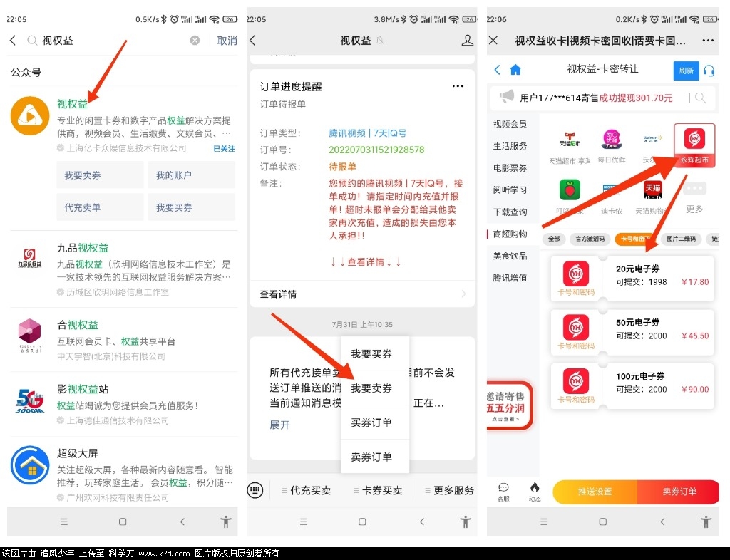This screenshot has height=560, width=730.
Task: Go back from 视权益 chat screen
Action: (253, 41)
